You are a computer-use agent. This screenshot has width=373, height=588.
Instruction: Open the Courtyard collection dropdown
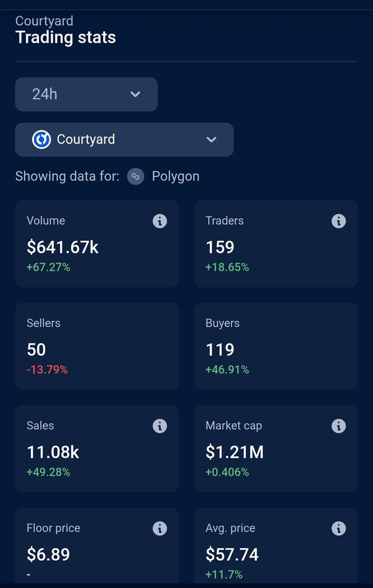(x=124, y=140)
